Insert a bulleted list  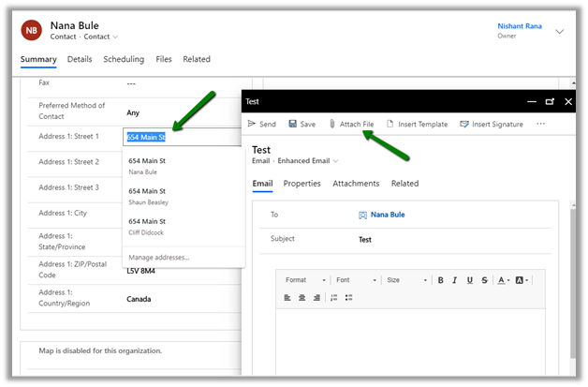click(x=349, y=298)
